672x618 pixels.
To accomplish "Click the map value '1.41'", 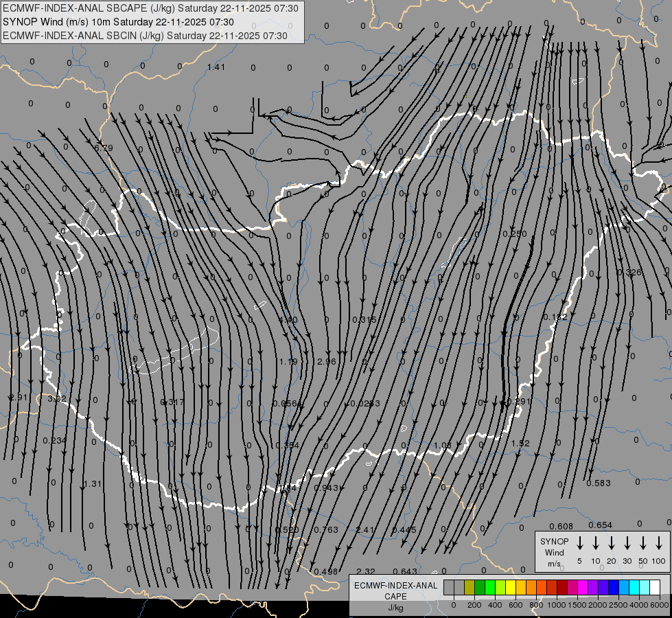I will pyautogui.click(x=216, y=67).
